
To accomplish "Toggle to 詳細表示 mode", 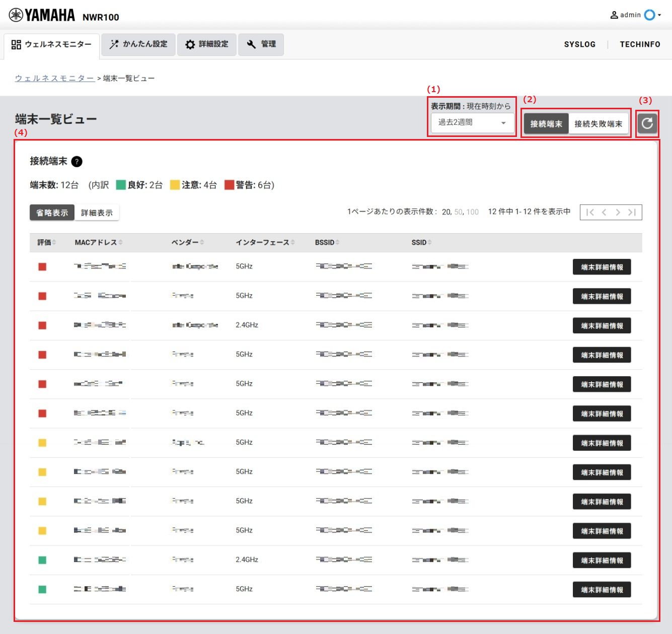I will click(97, 213).
